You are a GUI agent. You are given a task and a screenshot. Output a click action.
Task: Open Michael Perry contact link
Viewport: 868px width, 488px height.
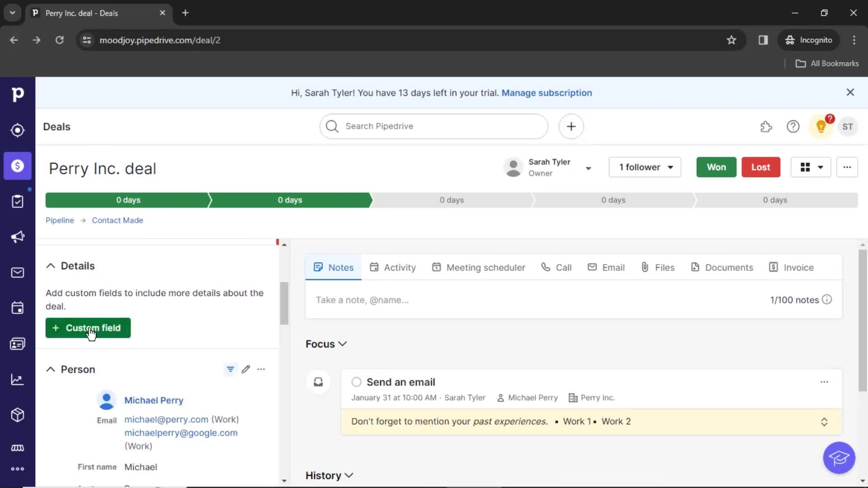click(x=154, y=400)
